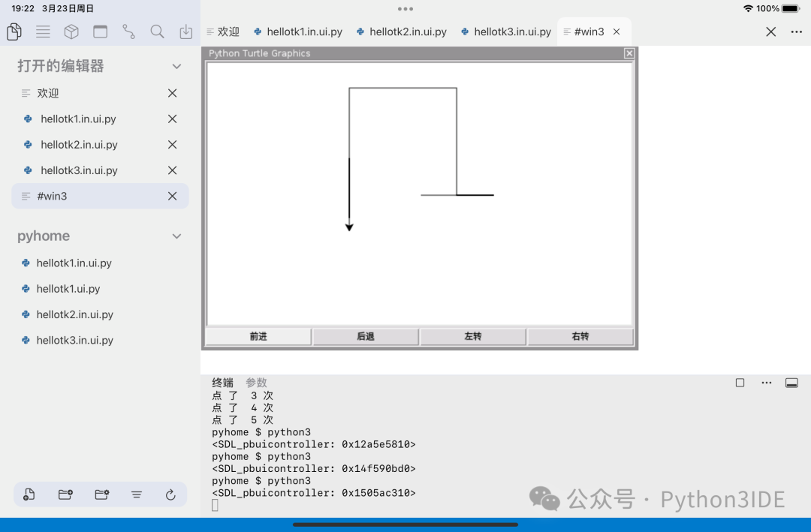Image resolution: width=811 pixels, height=532 pixels.
Task: Collapse the 打开的编辑器 section
Action: point(176,66)
